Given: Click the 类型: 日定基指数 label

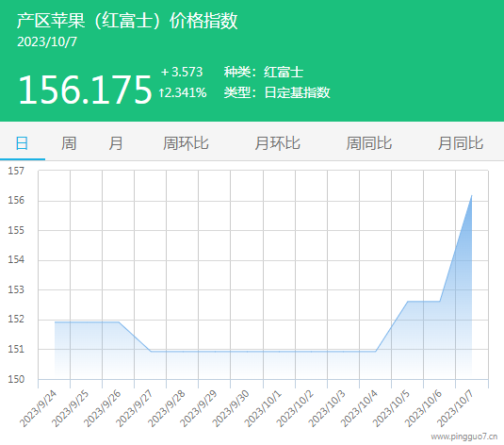Looking at the screenshot, I should 277,92.
